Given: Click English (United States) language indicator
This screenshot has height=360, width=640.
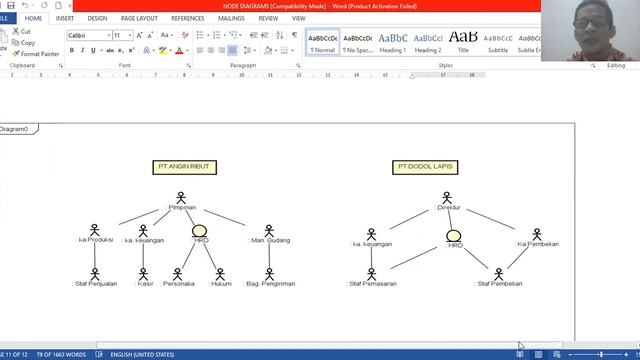Looking at the screenshot, I should (142, 355).
